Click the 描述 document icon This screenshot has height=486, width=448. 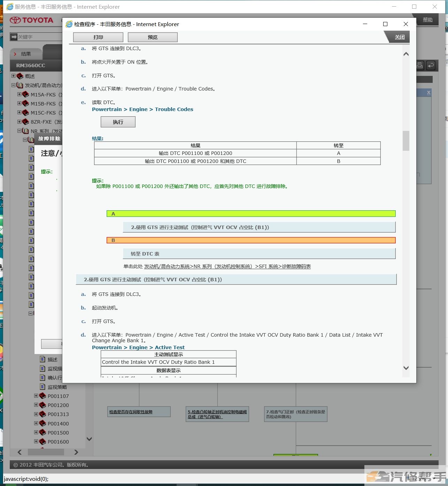(43, 359)
